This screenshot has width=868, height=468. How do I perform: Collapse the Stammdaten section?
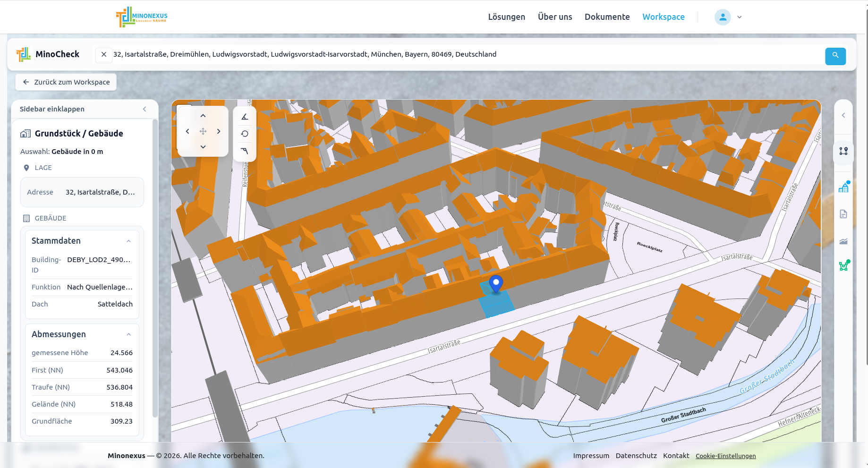128,241
